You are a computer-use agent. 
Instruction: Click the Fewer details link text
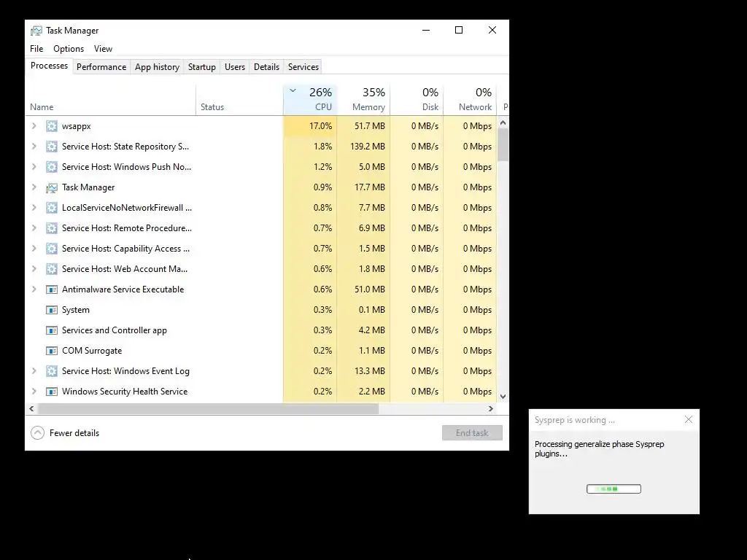[74, 433]
